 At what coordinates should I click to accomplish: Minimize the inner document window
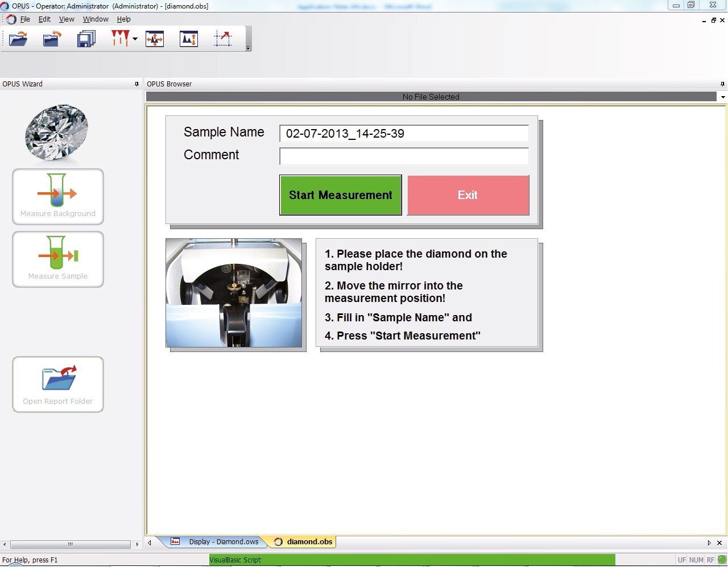point(705,20)
